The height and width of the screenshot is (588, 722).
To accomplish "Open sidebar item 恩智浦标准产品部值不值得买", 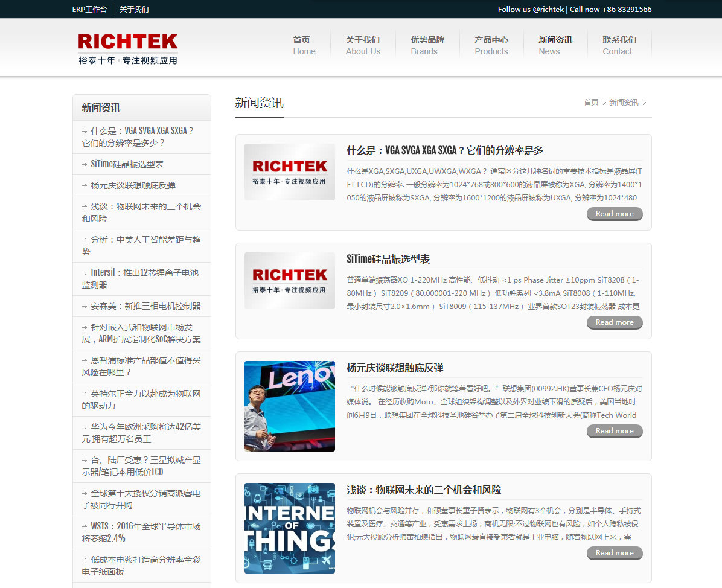I will pyautogui.click(x=142, y=366).
